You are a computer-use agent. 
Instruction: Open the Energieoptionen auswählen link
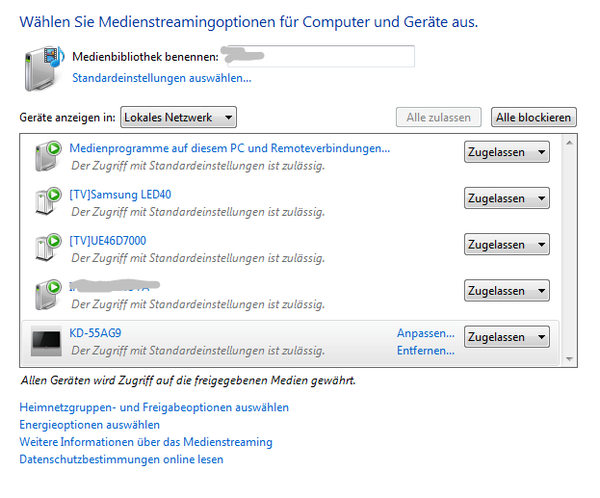pyautogui.click(x=89, y=425)
